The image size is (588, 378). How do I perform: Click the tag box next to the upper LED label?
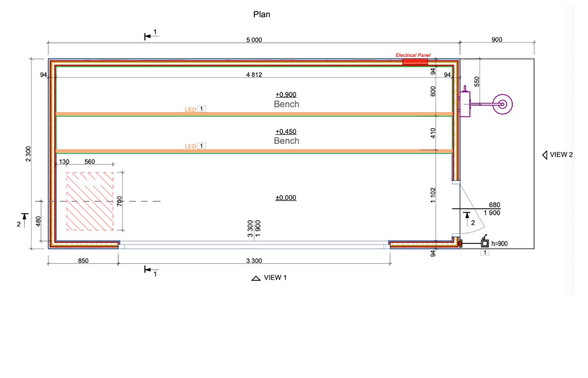(x=201, y=109)
